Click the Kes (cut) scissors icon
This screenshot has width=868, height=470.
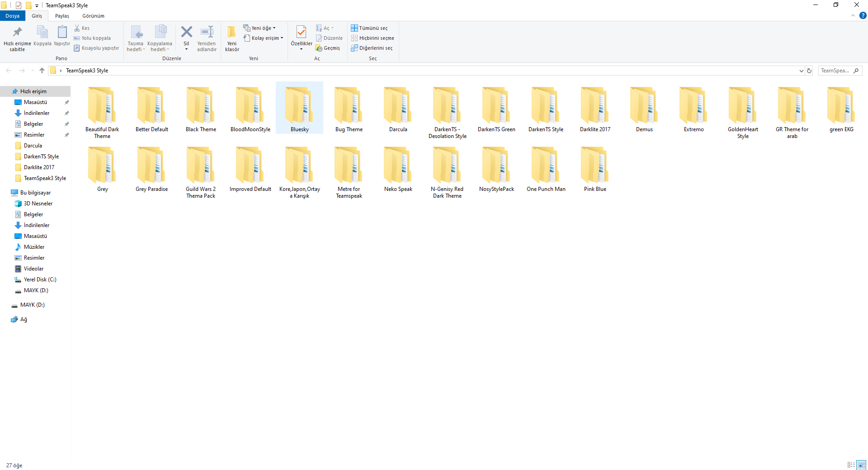tap(77, 28)
